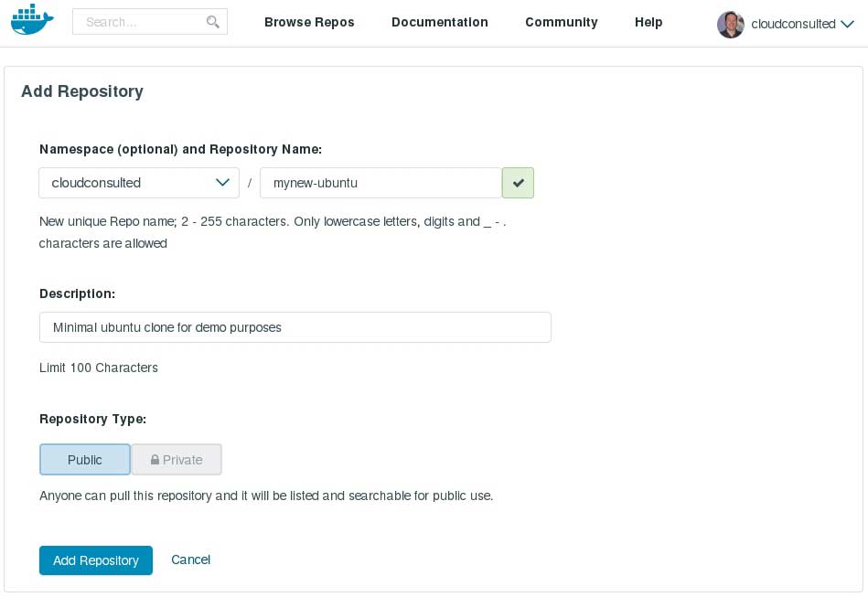Screen dimensions: 868x597
Task: Open the Browse Repos menu
Action: 309,22
